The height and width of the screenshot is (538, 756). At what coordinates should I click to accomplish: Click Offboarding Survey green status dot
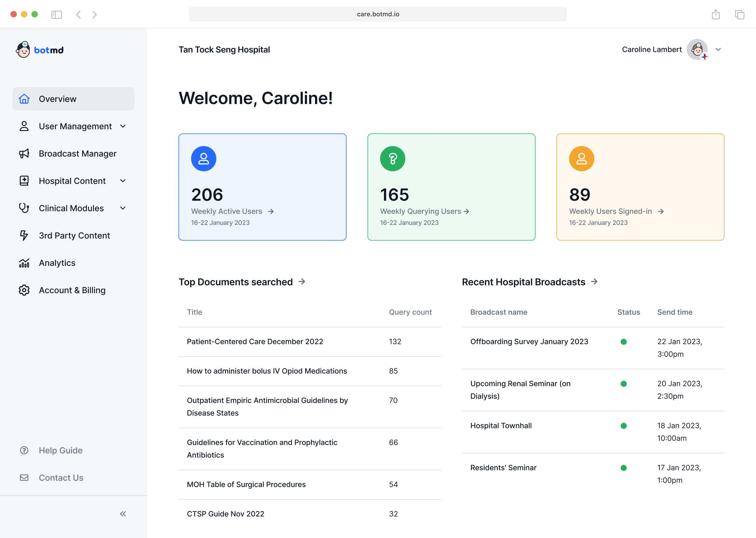pos(623,342)
